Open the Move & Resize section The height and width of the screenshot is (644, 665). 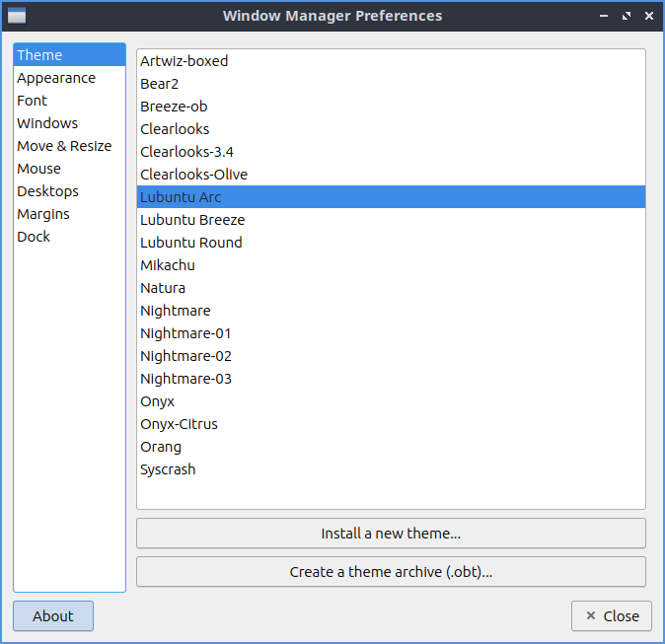tap(64, 146)
